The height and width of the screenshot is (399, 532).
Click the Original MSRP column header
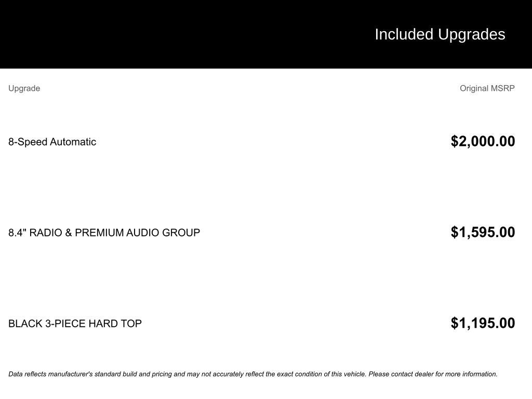pos(487,88)
